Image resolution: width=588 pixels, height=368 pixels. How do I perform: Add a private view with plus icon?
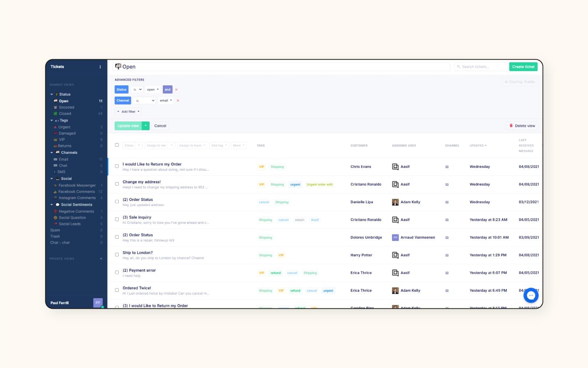coord(101,259)
